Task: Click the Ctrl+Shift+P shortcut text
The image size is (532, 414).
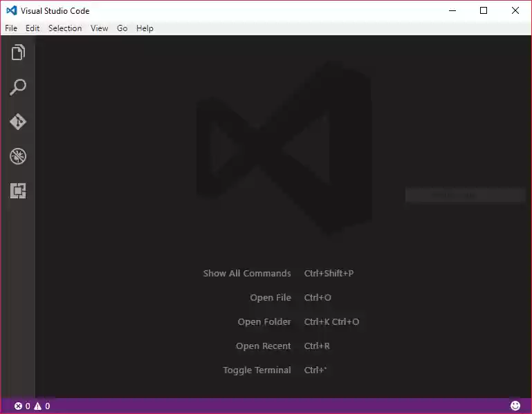Action: pos(329,273)
